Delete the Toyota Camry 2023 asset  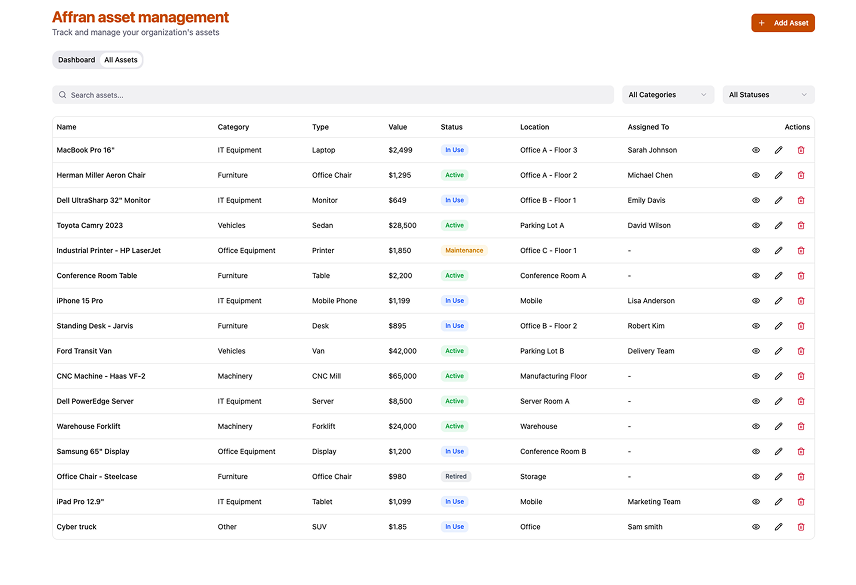(x=800, y=226)
